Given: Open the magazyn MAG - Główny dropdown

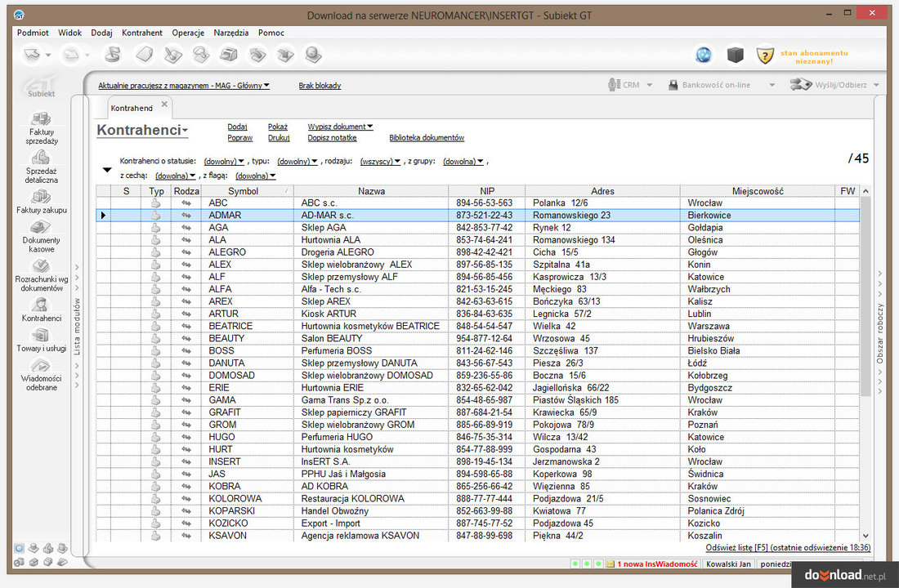Looking at the screenshot, I should [x=183, y=86].
